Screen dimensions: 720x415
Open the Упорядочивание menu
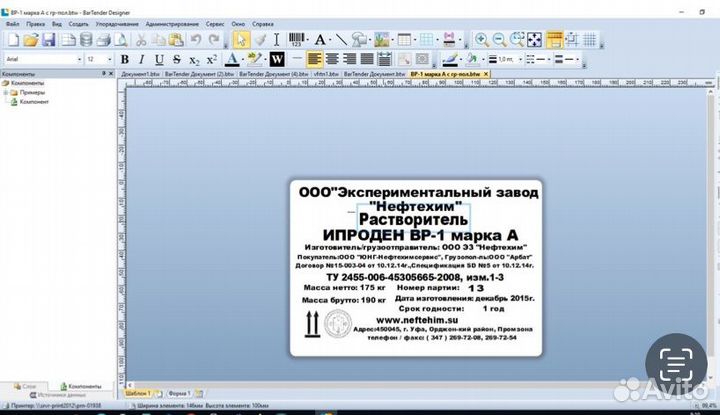[x=117, y=24]
